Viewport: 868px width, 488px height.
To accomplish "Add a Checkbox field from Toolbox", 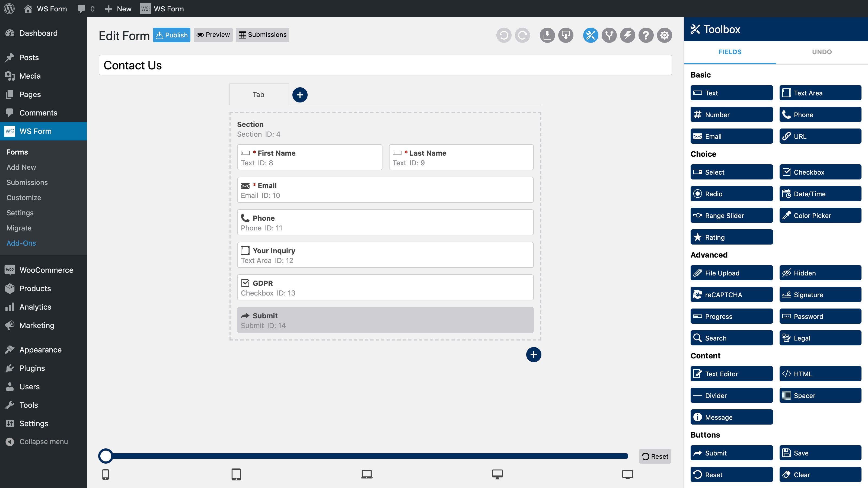I will [x=820, y=172].
